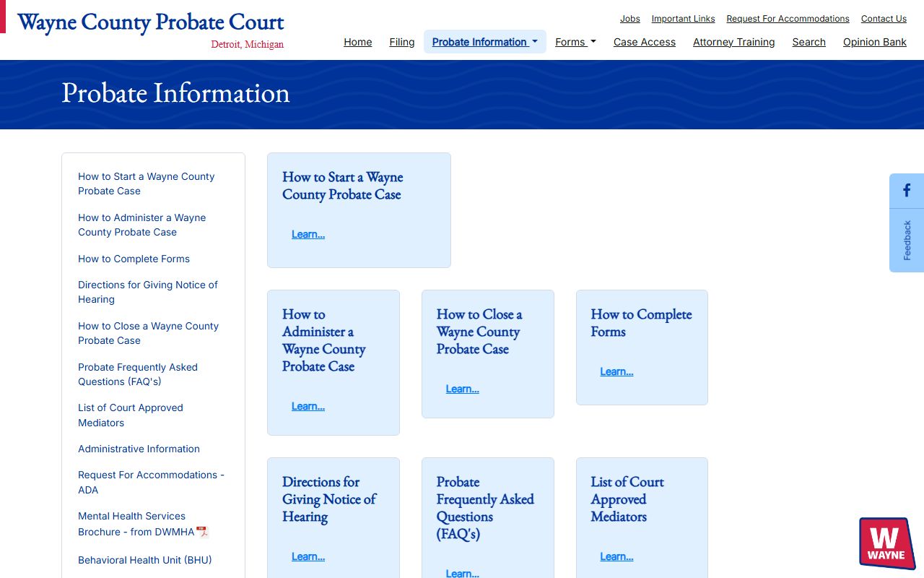The image size is (924, 578).
Task: Open Behavioral Health Unit (BHU) sidebar link
Action: pos(144,560)
